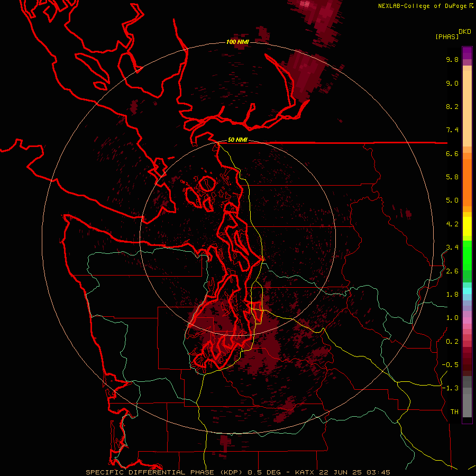Image resolution: width=476 pixels, height=476 pixels.
Task: Click the bright green color bar segment
Action: (467, 255)
